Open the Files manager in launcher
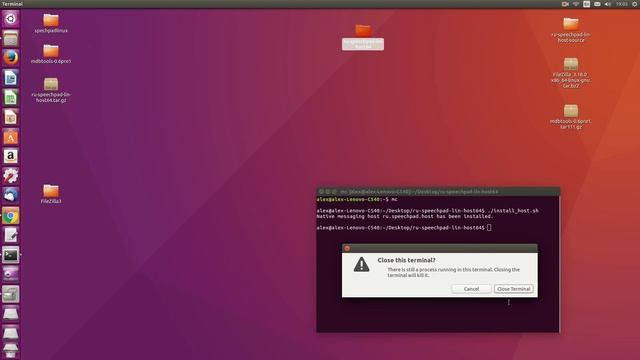Screen dimensions: 640x360 [x=11, y=38]
